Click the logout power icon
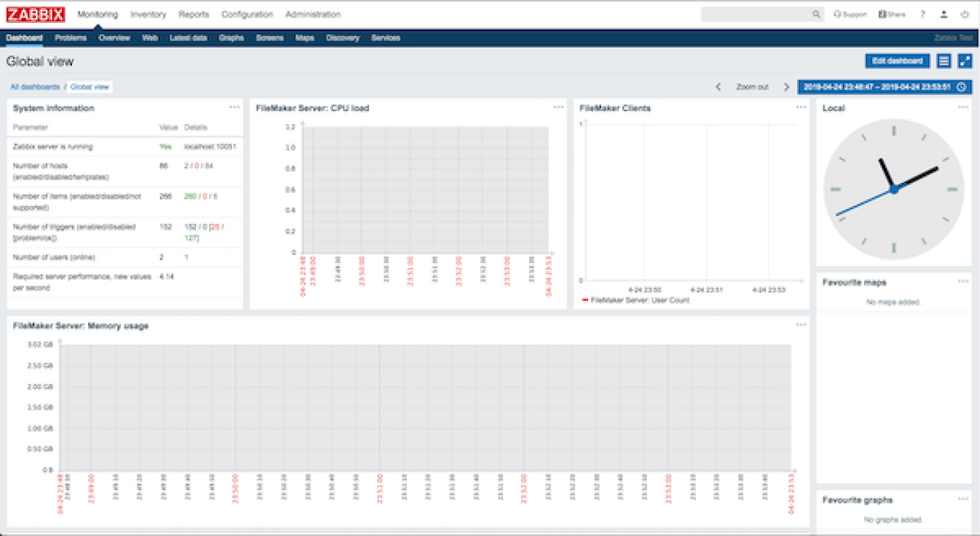 [965, 15]
